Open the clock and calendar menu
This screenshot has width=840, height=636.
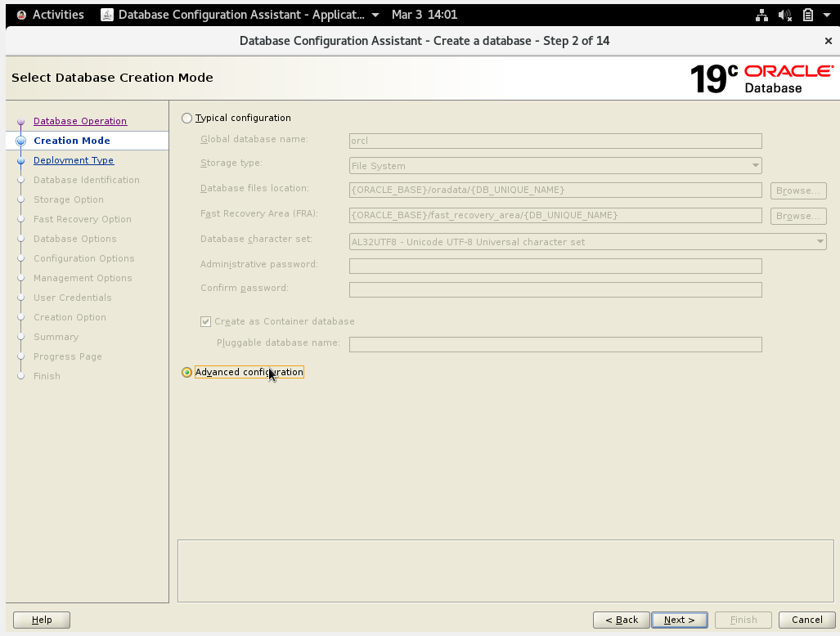[424, 15]
